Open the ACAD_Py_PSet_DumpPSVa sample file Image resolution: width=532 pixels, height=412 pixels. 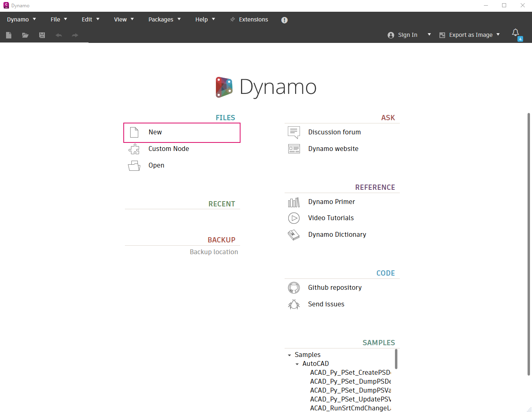[350, 391]
